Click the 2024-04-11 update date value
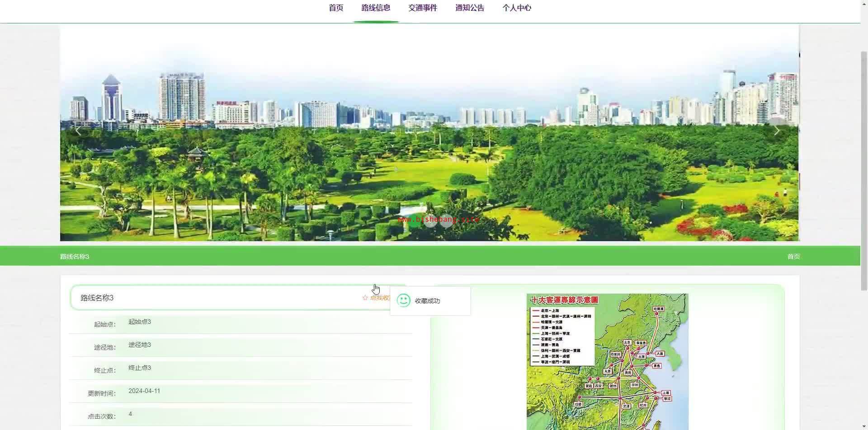 pyautogui.click(x=144, y=391)
